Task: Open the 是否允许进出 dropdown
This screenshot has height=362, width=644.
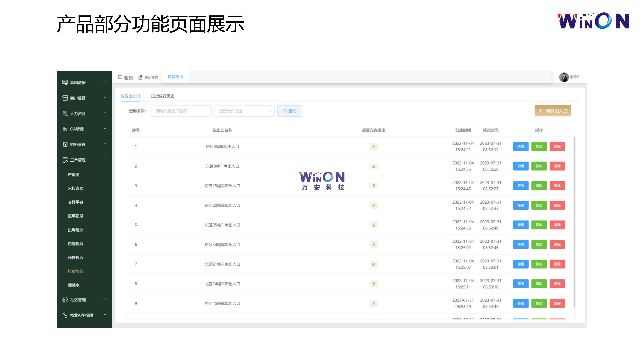Action: [x=244, y=111]
